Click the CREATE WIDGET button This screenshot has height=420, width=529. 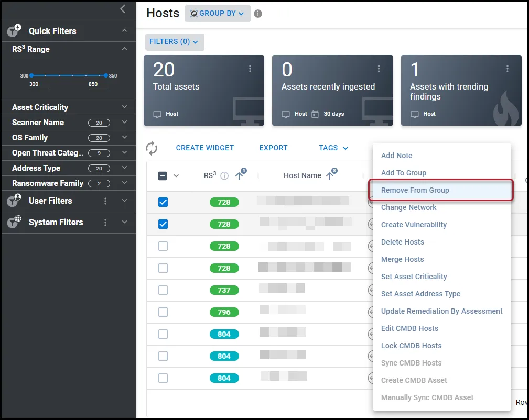[x=205, y=148]
